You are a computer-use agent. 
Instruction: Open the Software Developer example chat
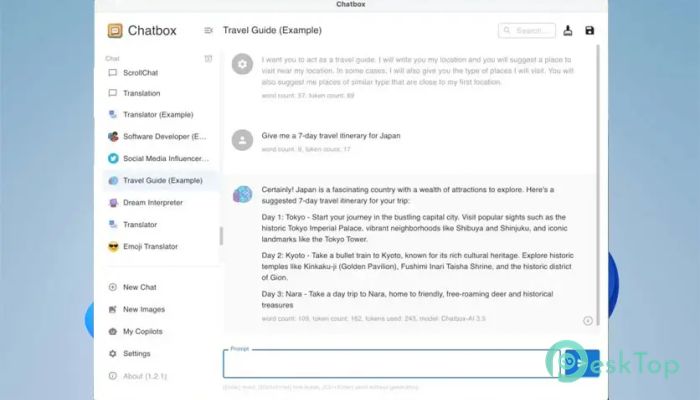tap(161, 136)
